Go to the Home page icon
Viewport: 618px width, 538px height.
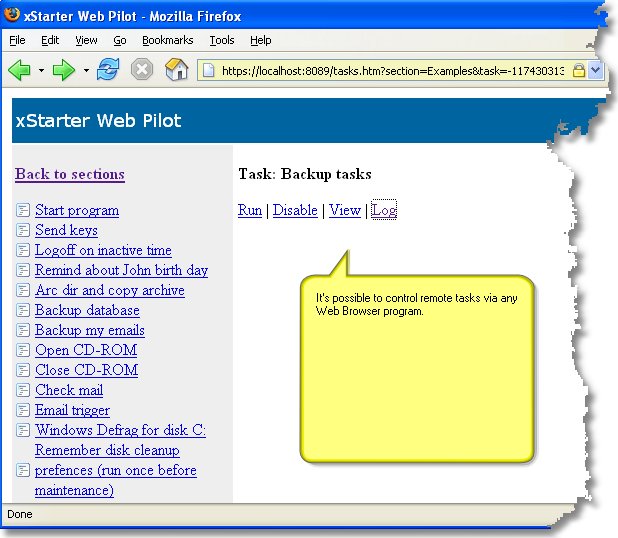pyautogui.click(x=177, y=69)
